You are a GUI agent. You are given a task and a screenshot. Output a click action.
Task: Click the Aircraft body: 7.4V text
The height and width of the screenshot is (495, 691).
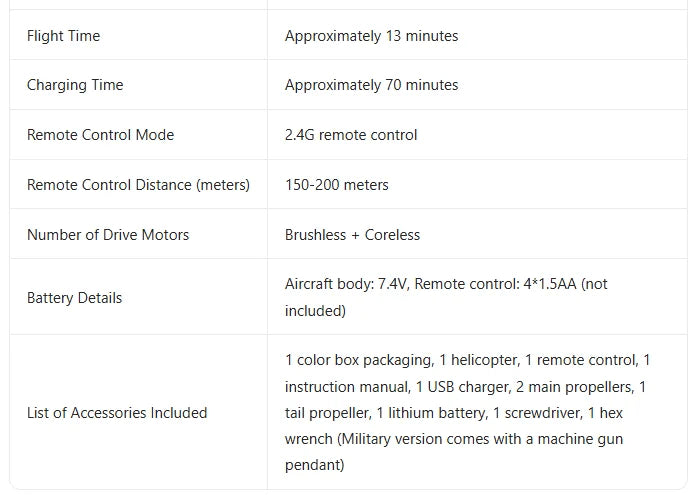(347, 284)
